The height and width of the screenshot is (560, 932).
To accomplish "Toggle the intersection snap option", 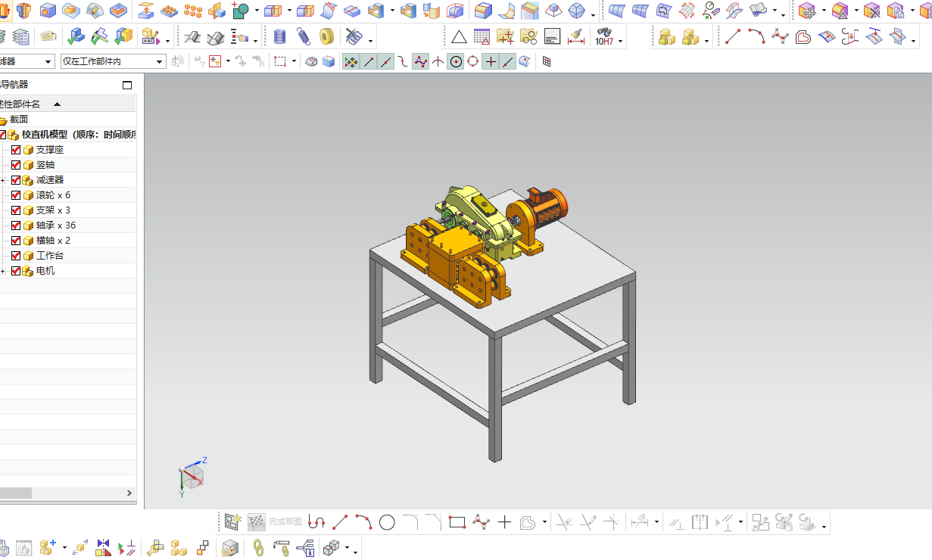I will (438, 61).
